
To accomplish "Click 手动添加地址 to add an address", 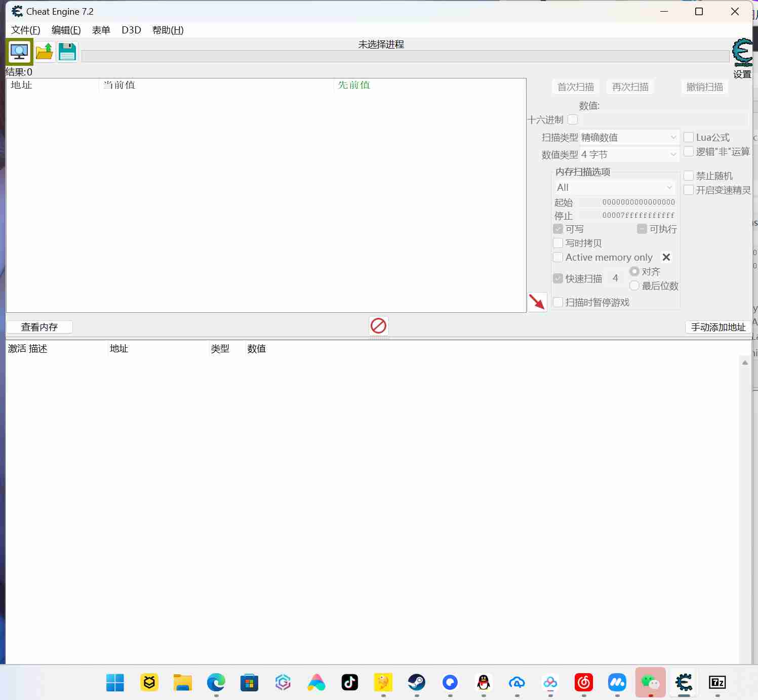I will [717, 327].
